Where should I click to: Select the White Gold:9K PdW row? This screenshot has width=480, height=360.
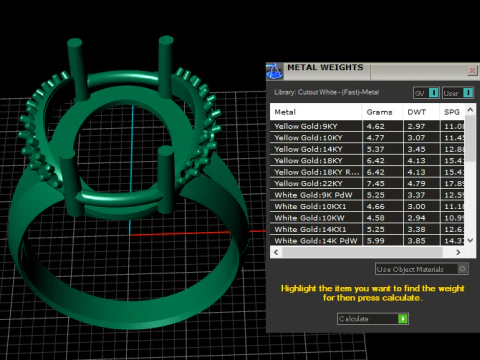click(x=367, y=195)
